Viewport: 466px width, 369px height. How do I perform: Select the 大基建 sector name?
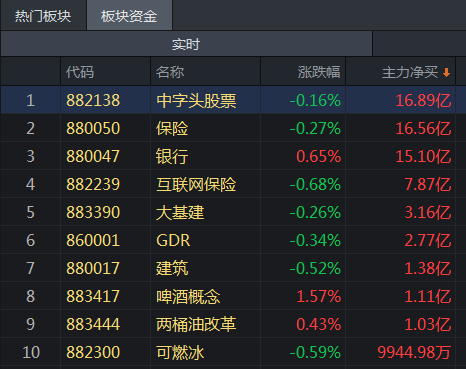180,212
